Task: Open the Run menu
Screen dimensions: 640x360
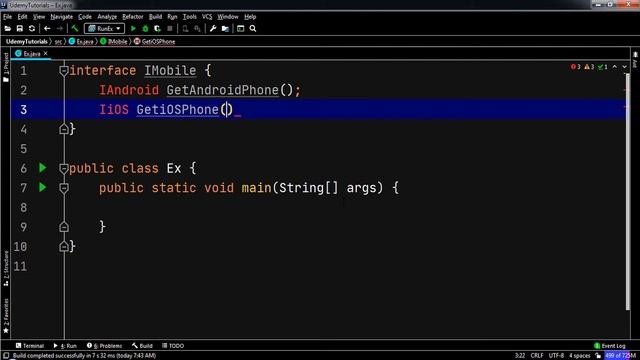Action: [172, 17]
